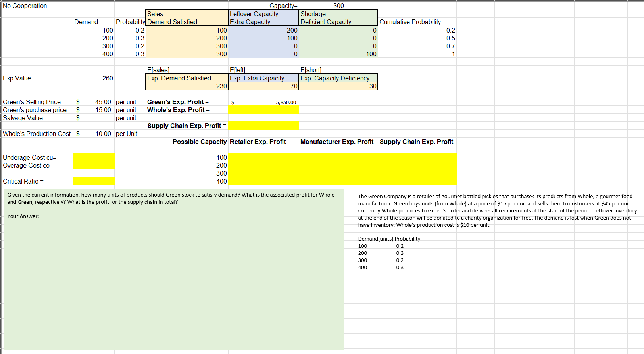The width and height of the screenshot is (644, 354).
Task: Click the 'Your Answer:' text box
Action: [173, 270]
